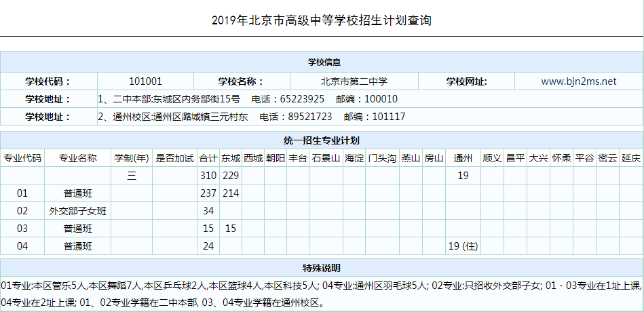Select 通州 total value 19 in summary row
This screenshot has height=312, width=644.
tap(463, 176)
